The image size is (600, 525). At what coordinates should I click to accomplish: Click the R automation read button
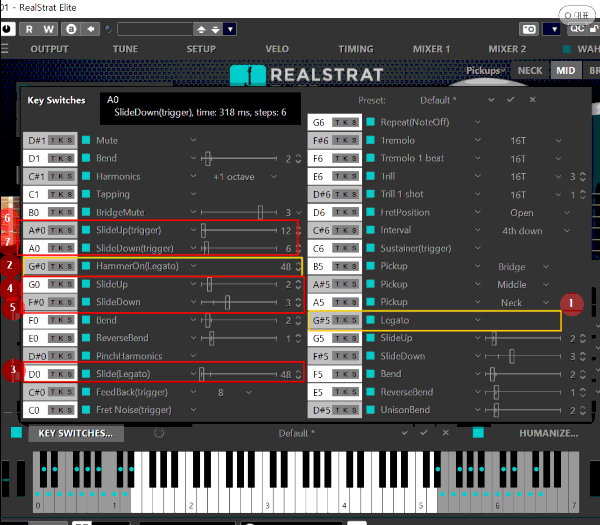(x=29, y=29)
